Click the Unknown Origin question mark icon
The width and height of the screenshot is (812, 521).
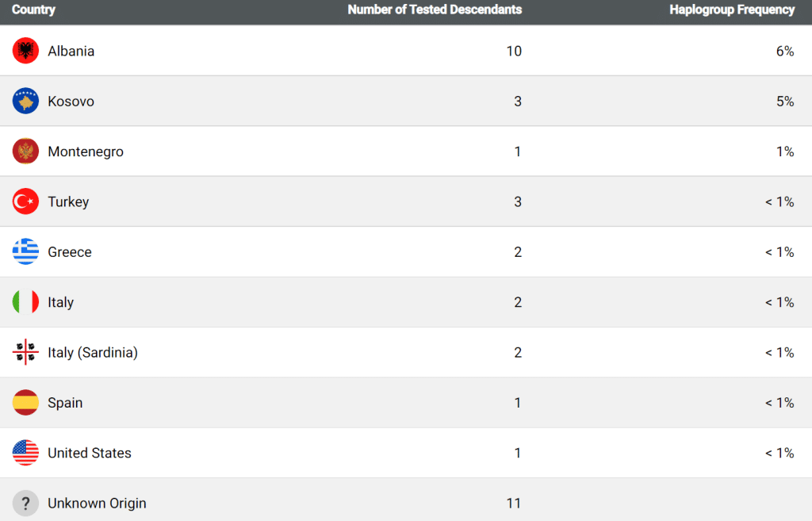tap(25, 503)
